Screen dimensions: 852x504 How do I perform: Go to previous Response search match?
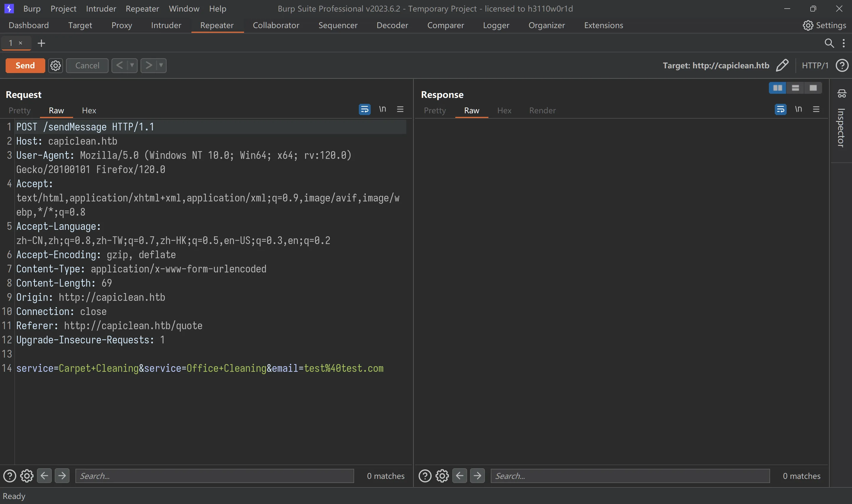pos(460,476)
